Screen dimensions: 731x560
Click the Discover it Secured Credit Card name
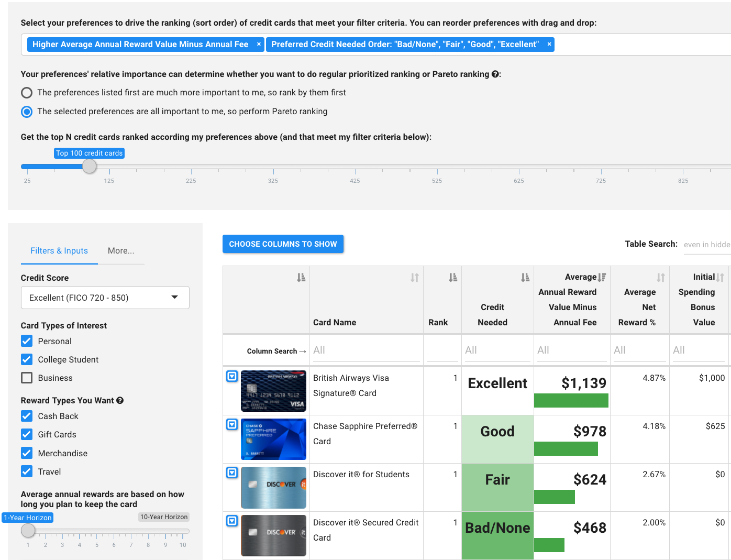(365, 530)
